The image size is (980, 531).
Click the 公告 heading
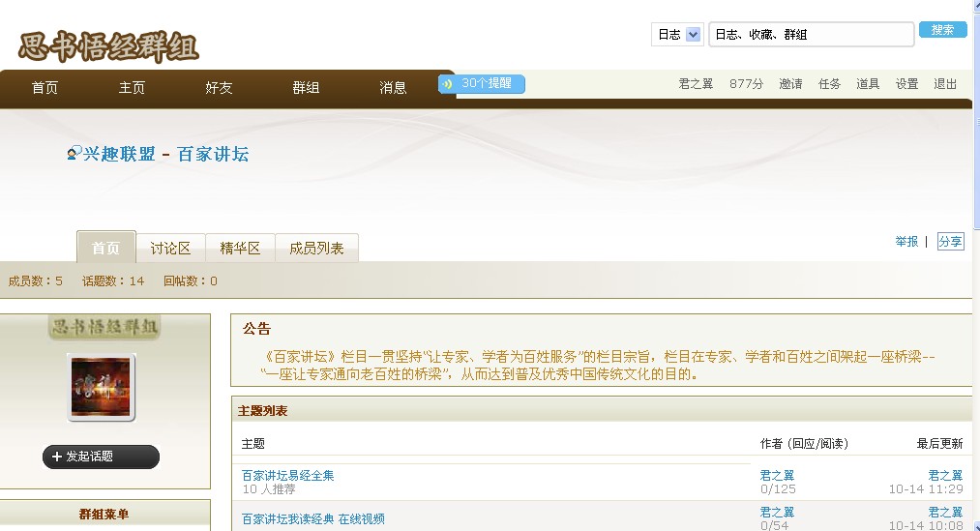257,329
